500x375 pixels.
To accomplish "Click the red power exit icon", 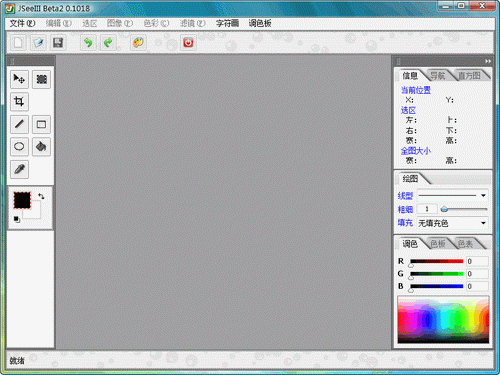I will pyautogui.click(x=188, y=43).
